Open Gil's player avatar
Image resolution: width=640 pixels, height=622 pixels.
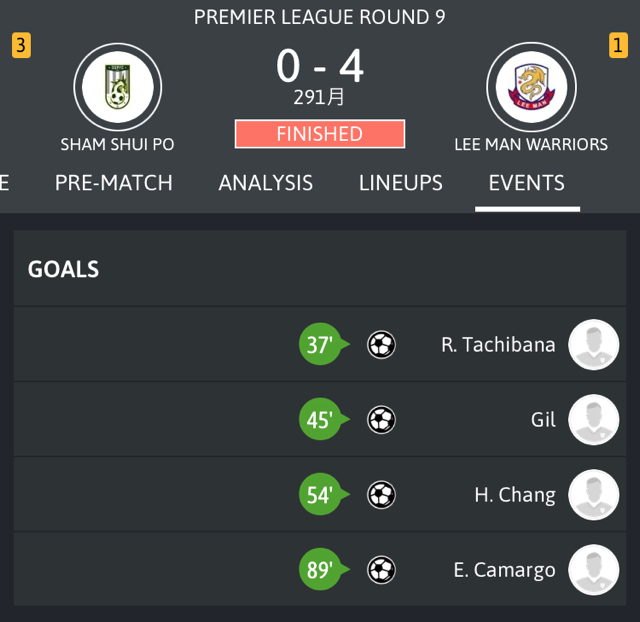point(593,420)
